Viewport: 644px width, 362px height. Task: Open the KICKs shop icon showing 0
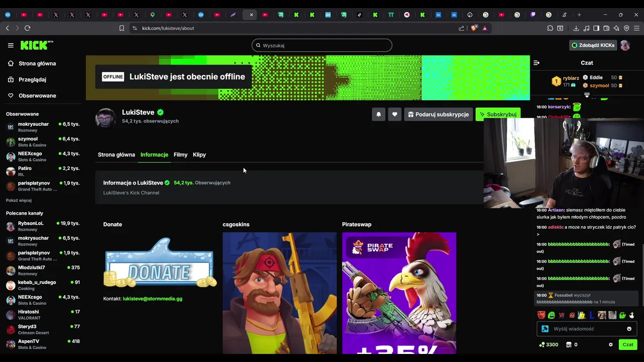click(x=572, y=344)
